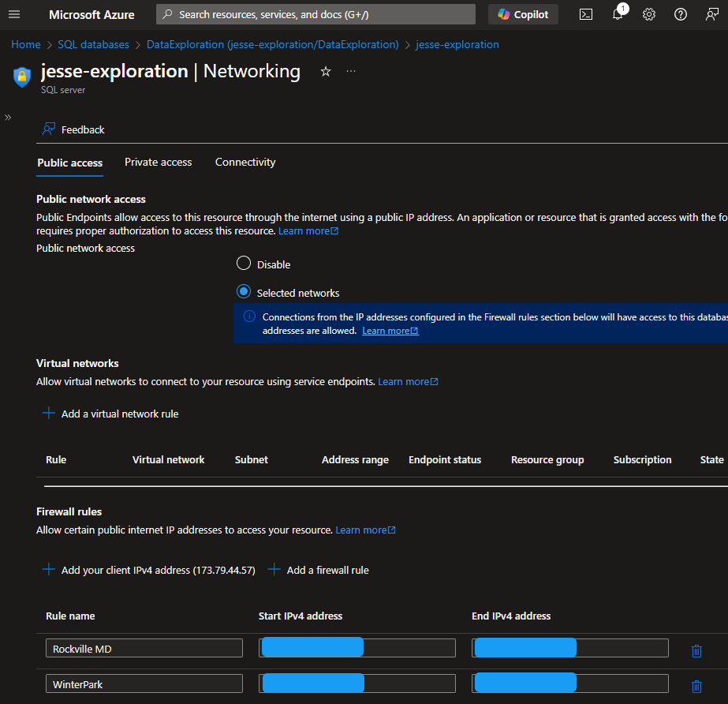
Task: Click Rockville MD start IPv4 address field
Action: (x=357, y=648)
